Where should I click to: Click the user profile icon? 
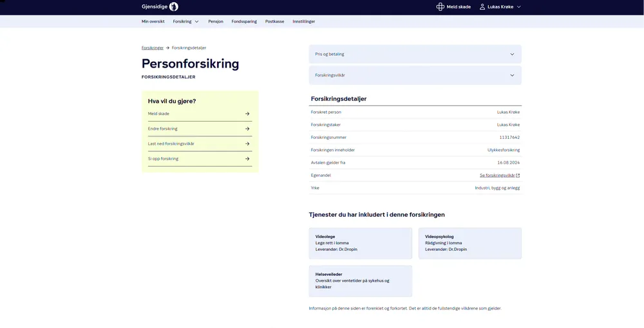pos(482,7)
